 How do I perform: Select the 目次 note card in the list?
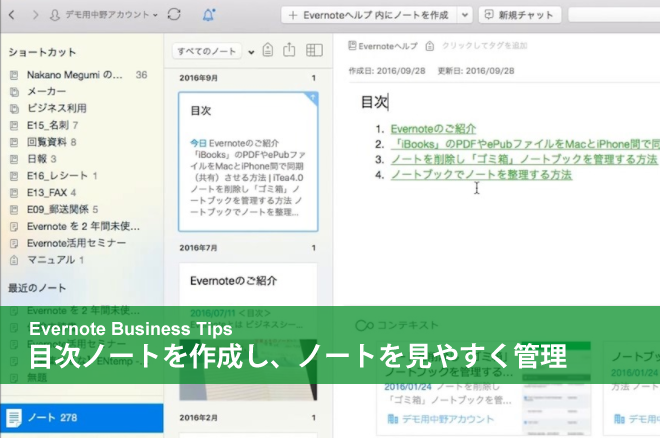point(248,162)
